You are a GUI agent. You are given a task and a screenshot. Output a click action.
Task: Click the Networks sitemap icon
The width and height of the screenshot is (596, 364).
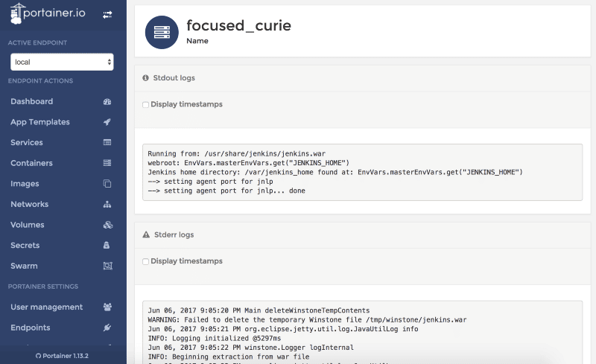107,204
